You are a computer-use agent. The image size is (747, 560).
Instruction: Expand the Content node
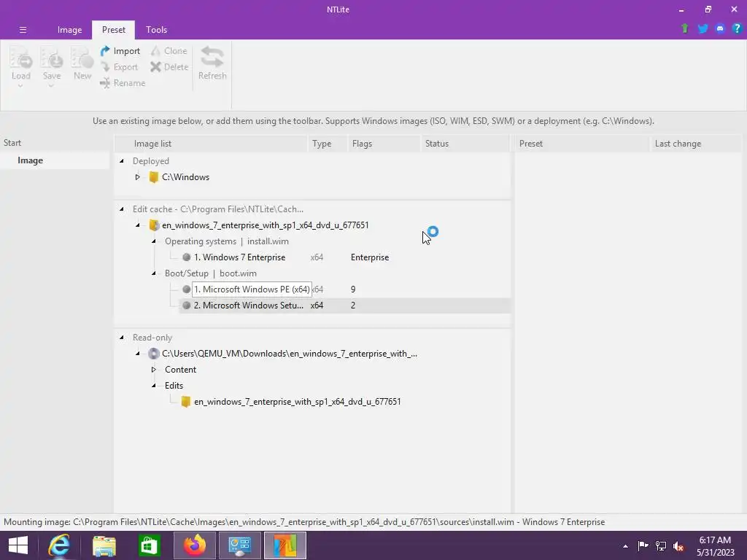pos(154,370)
